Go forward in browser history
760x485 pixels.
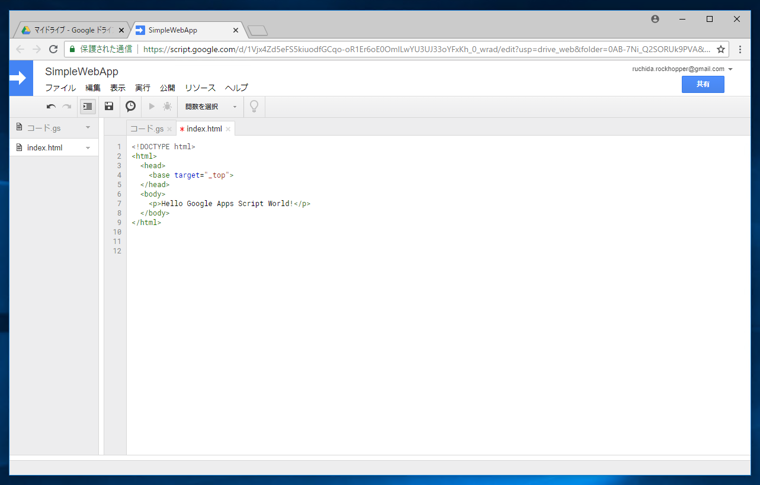click(36, 49)
